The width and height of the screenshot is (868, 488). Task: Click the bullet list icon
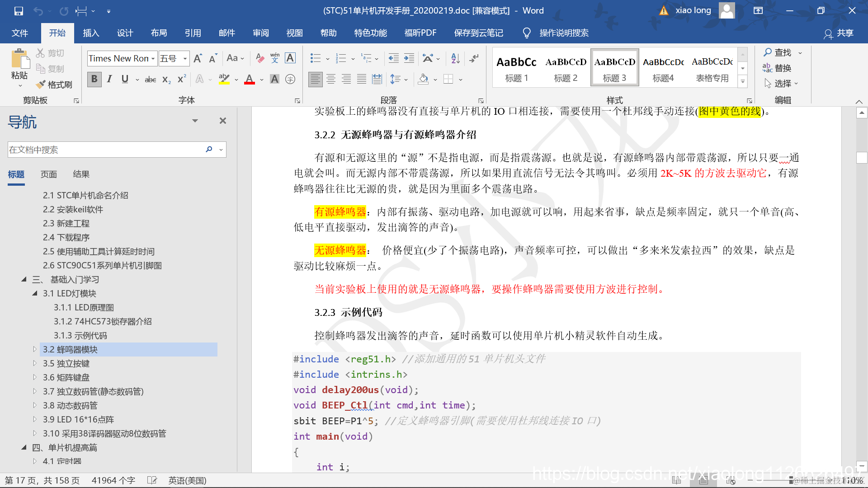click(315, 58)
